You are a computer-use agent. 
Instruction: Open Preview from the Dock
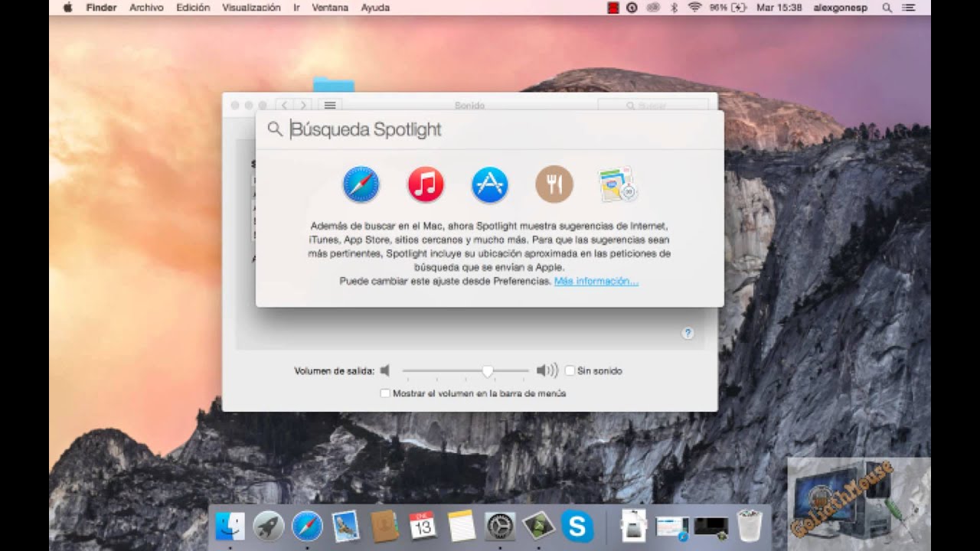[x=345, y=527]
